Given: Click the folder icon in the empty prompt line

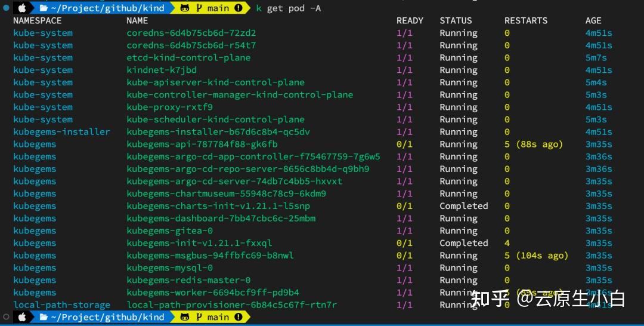Looking at the screenshot, I should tap(44, 317).
